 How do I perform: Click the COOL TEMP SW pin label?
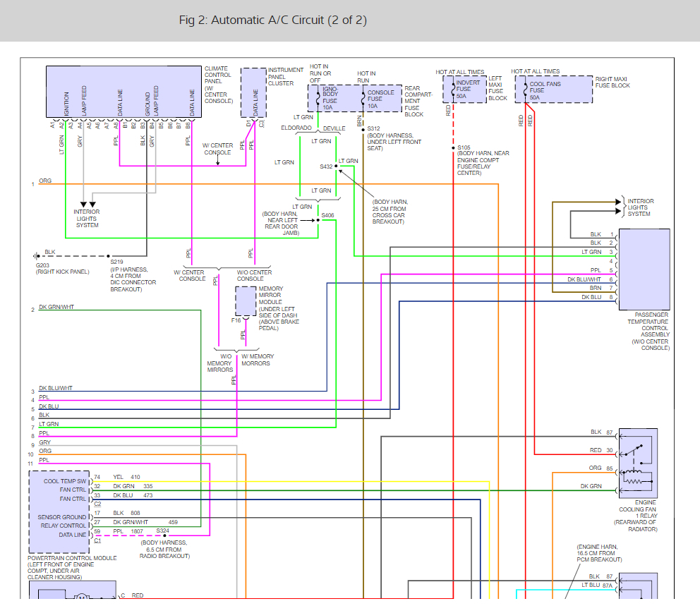tap(65, 481)
